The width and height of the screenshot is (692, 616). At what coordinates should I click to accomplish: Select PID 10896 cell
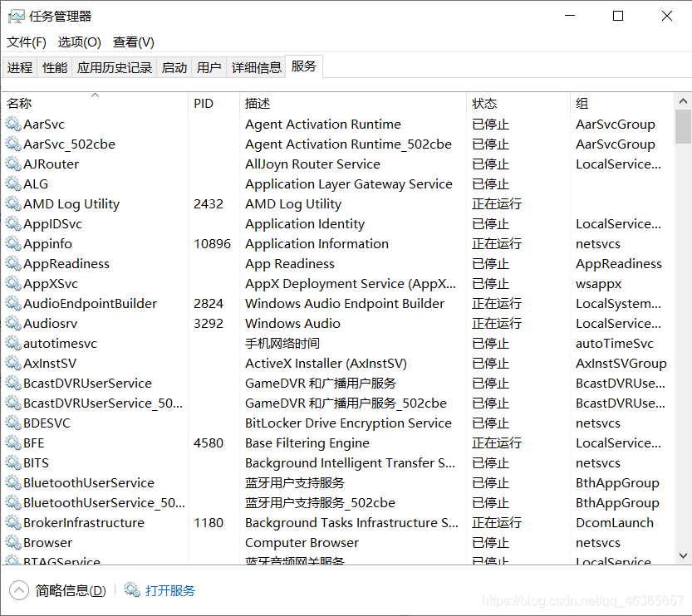tap(213, 244)
